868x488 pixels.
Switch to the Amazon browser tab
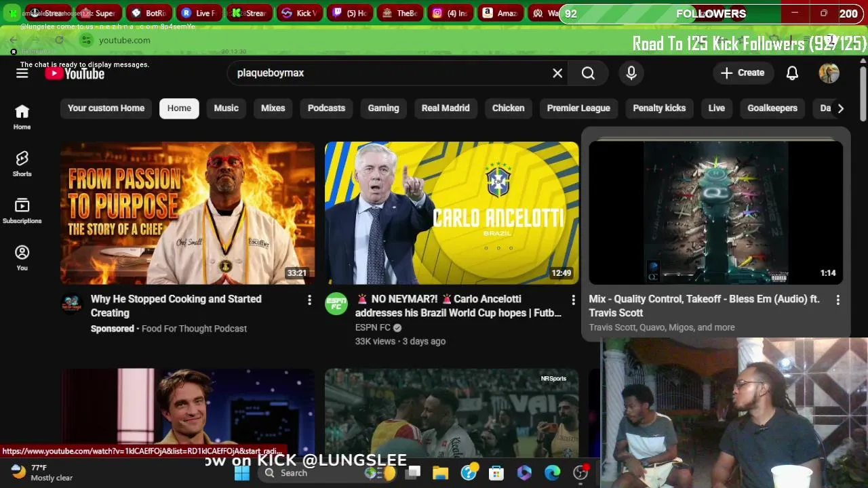[x=500, y=13]
